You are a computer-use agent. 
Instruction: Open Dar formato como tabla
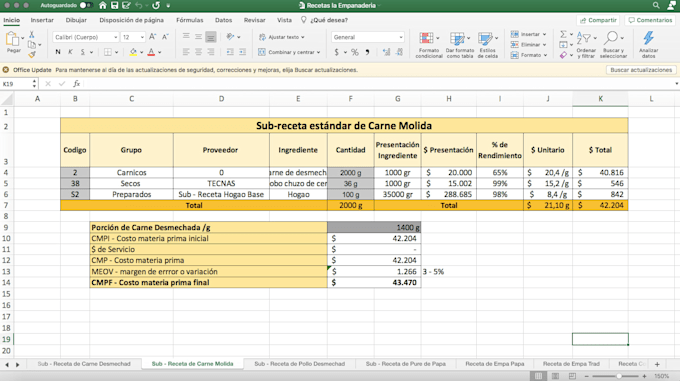459,45
